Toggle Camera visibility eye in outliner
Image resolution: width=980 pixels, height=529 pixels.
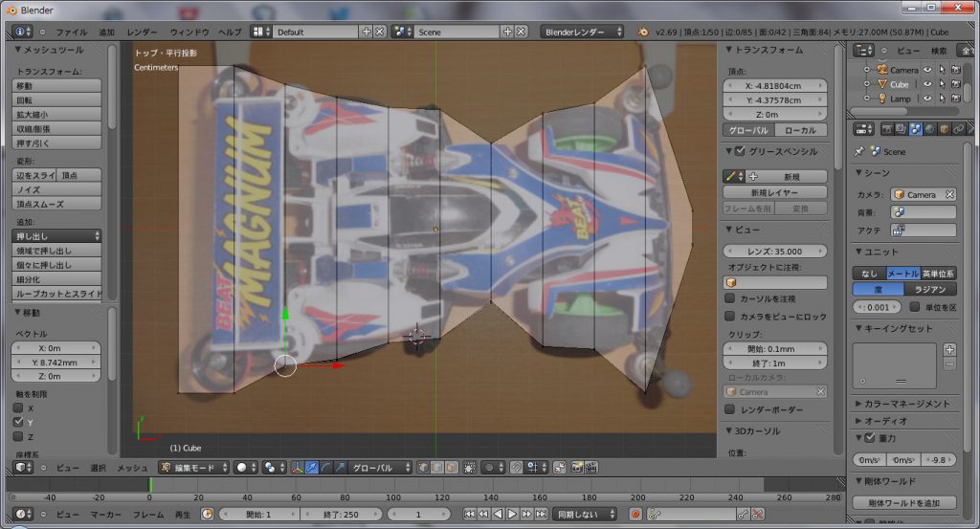pyautogui.click(x=927, y=70)
